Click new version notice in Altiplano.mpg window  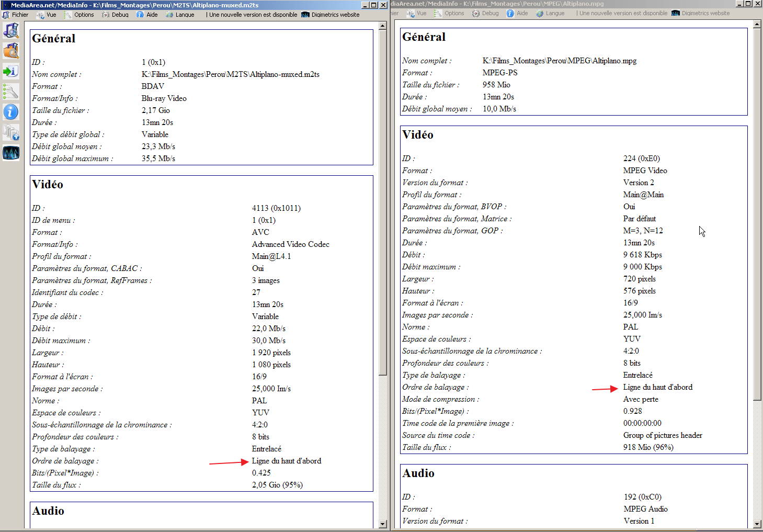[623, 13]
